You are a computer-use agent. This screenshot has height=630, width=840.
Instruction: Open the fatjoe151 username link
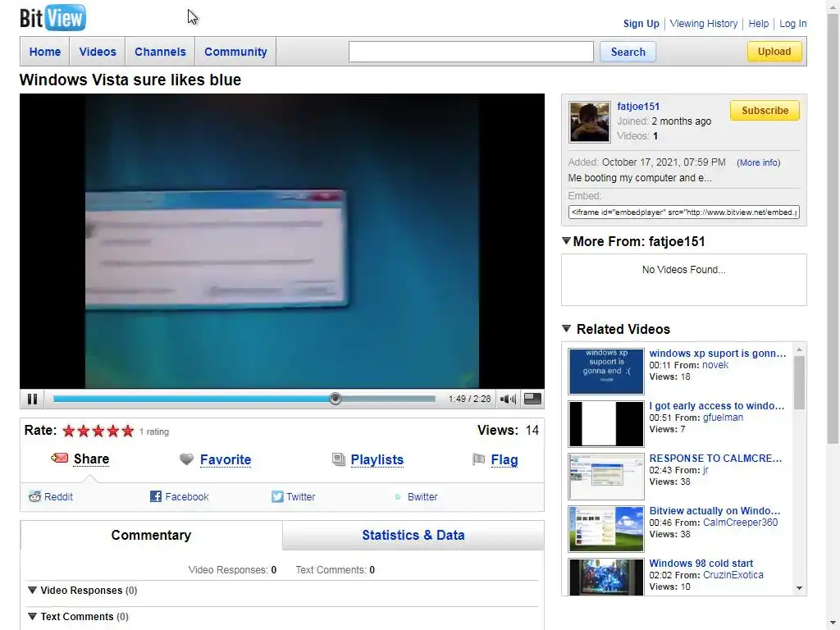(x=638, y=106)
